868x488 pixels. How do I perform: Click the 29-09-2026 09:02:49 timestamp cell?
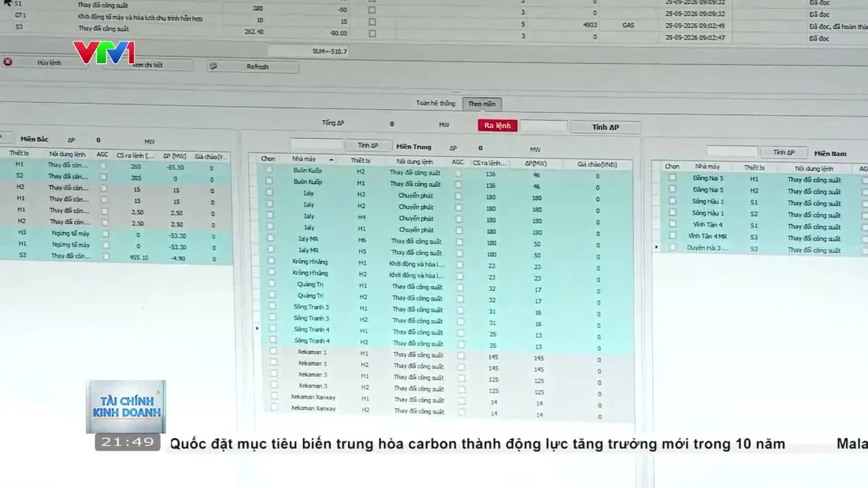pos(695,26)
